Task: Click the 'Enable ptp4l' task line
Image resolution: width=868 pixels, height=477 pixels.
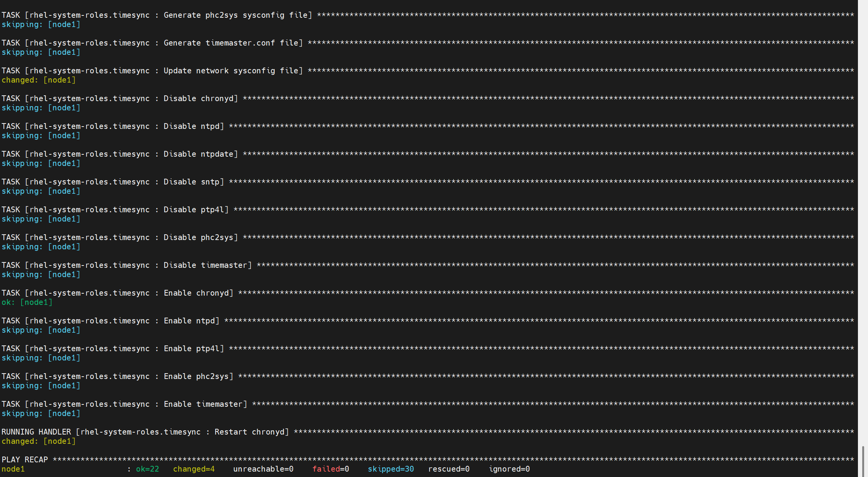Action: click(428, 348)
